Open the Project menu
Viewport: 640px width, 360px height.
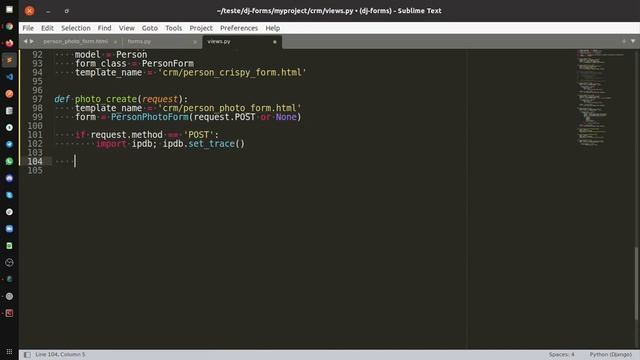201,28
